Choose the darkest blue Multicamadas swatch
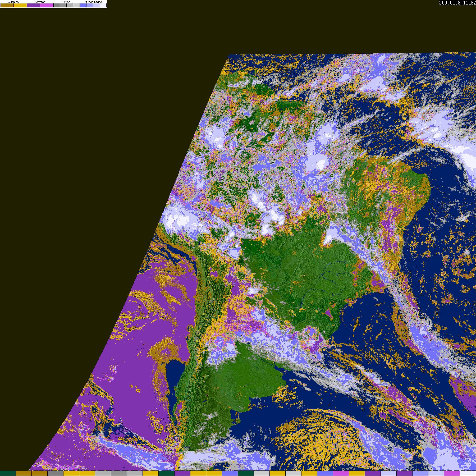 (x=83, y=6)
